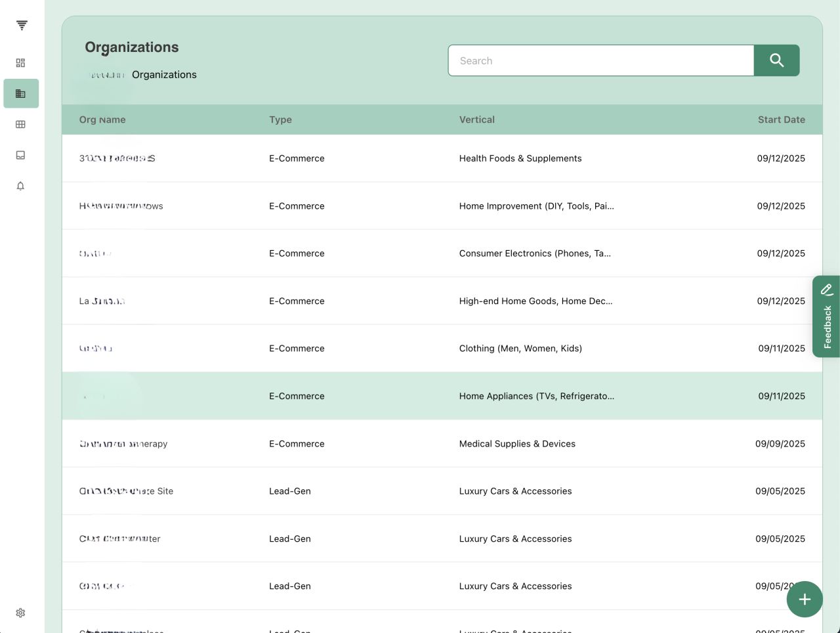Open the Feedback side tab

826,316
